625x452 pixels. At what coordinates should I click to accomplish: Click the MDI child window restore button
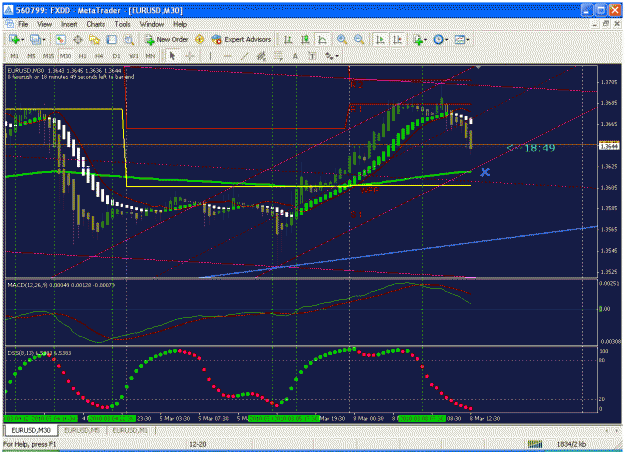tap(606, 24)
